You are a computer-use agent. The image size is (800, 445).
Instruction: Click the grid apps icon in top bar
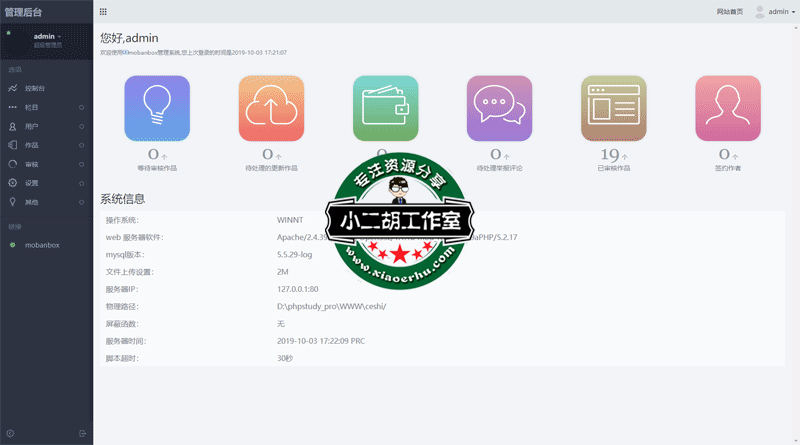click(104, 12)
